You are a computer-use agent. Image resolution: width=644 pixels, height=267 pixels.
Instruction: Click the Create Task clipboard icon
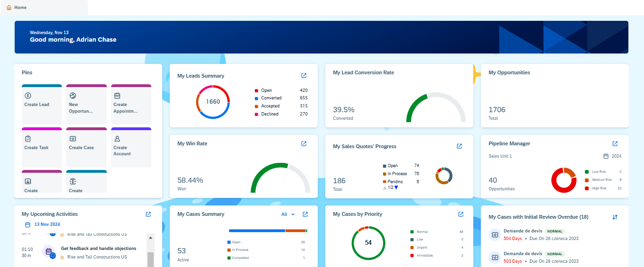point(28,139)
